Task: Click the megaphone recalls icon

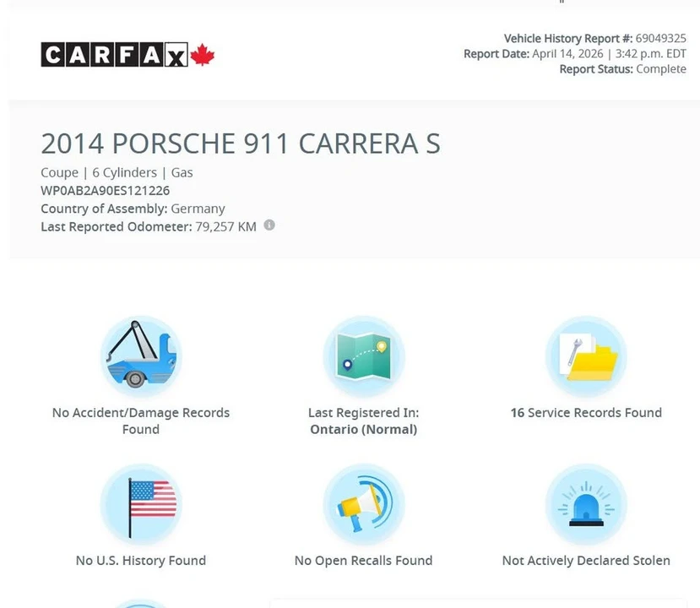Action: click(364, 504)
